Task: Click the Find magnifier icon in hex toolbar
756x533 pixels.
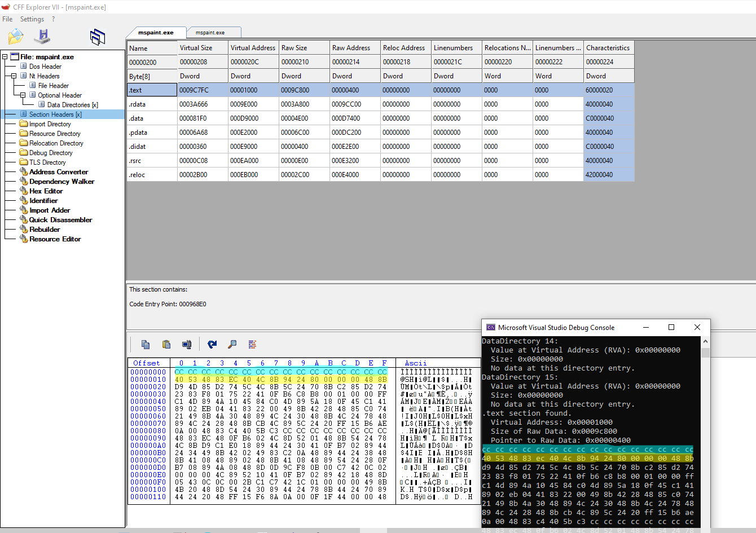Action: click(232, 344)
